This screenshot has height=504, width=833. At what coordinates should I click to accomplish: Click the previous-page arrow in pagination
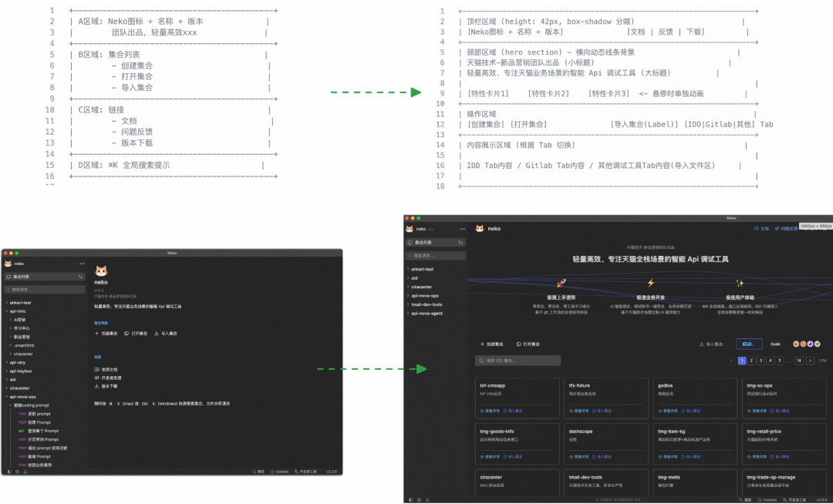point(731,361)
